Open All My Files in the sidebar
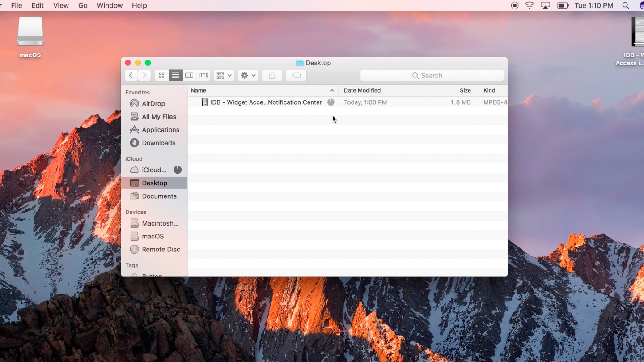Viewport: 644px width, 362px height. point(154,117)
